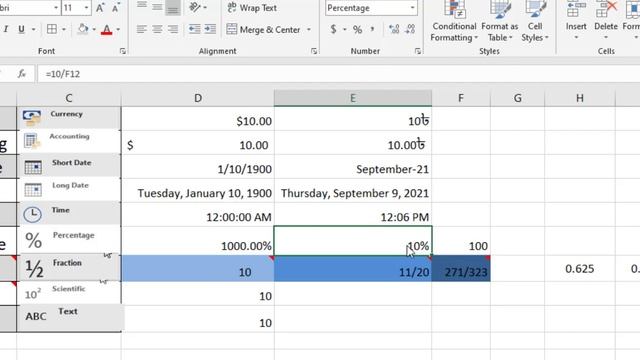Click Merge & Center button

tap(263, 29)
